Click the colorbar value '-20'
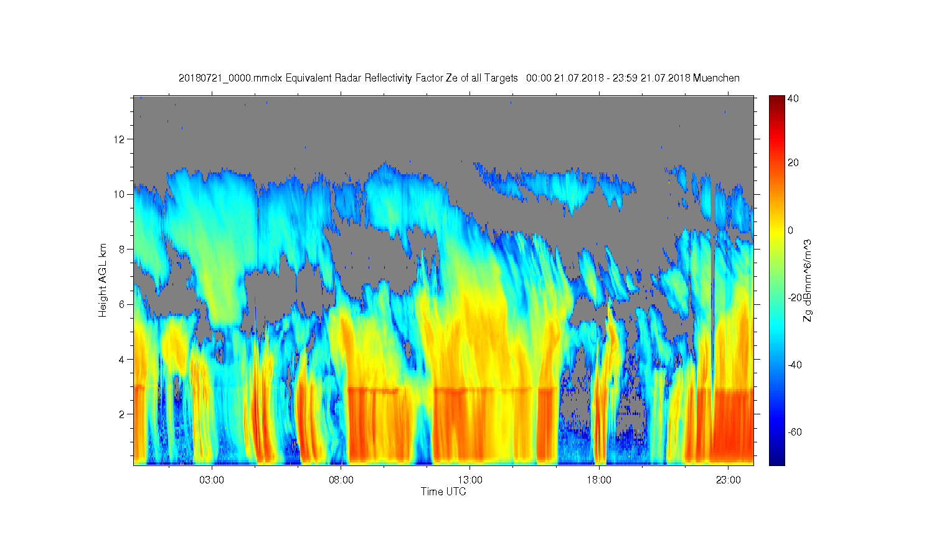Viewport: 934px width, 560px height. pyautogui.click(x=795, y=297)
